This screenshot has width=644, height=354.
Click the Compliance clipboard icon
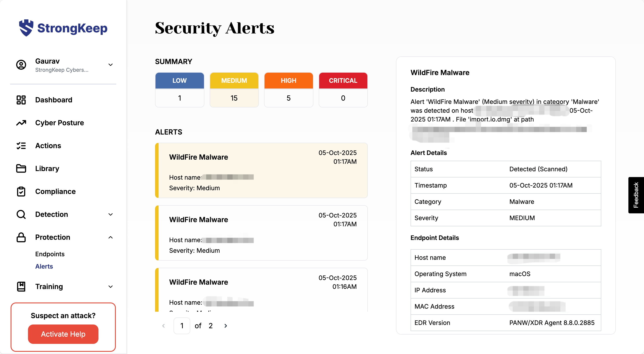pos(21,191)
